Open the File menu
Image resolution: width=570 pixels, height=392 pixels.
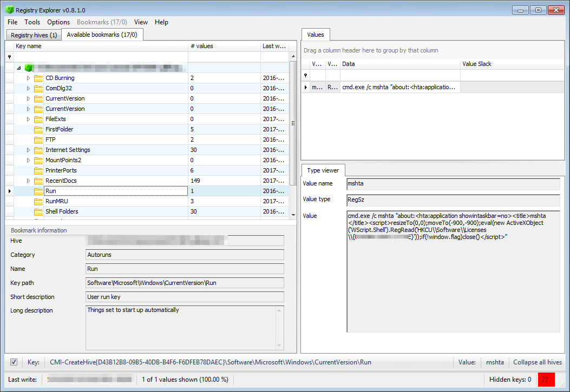(x=12, y=22)
